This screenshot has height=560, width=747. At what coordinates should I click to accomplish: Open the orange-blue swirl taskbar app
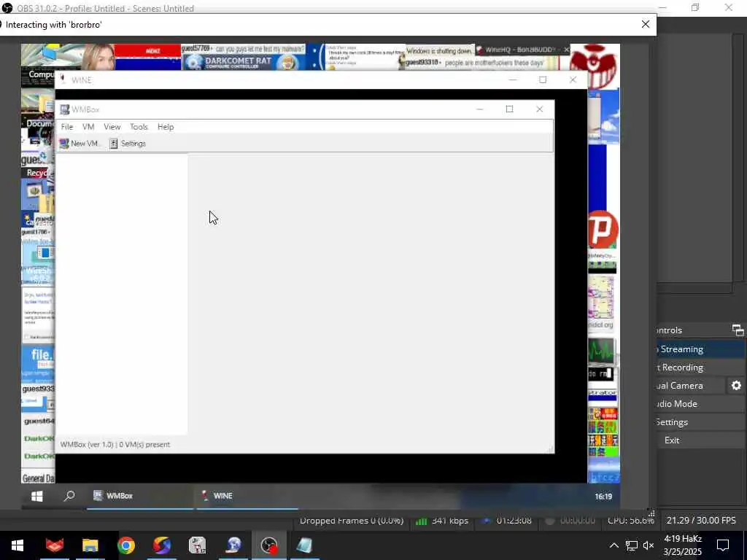click(162, 545)
